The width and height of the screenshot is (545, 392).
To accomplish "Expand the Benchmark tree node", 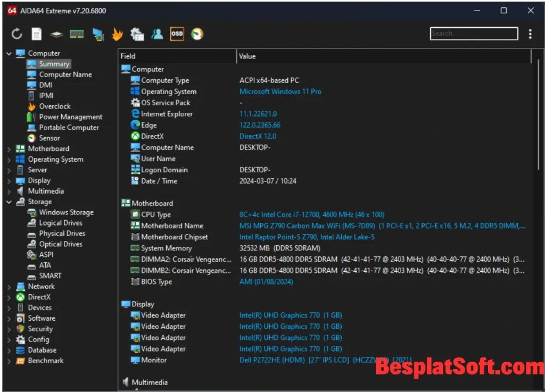I will coord(9,361).
